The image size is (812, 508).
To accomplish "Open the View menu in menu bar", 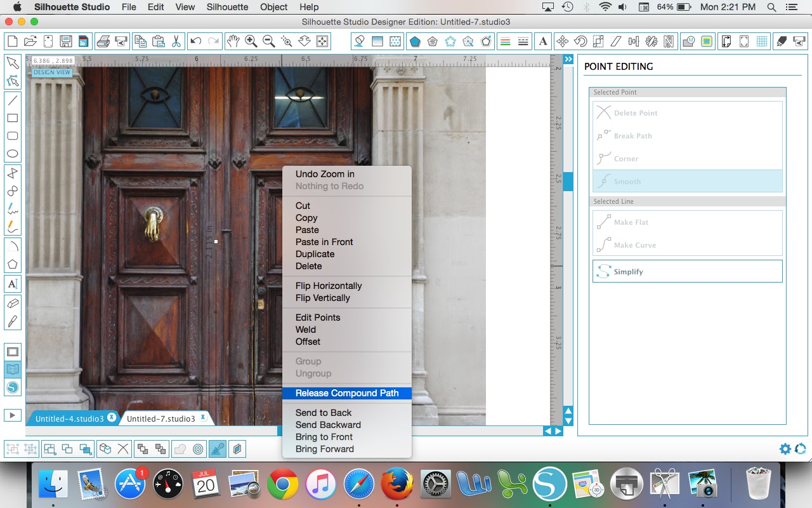I will tap(185, 7).
